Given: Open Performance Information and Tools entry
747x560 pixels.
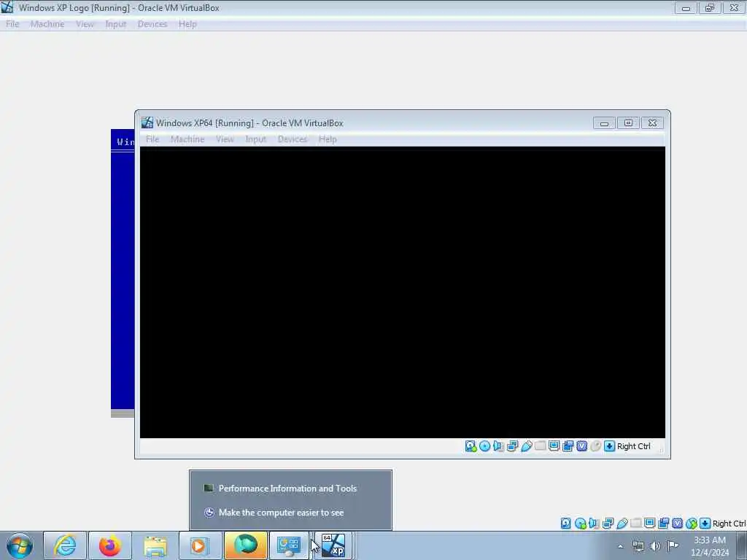Looking at the screenshot, I should click(x=290, y=489).
